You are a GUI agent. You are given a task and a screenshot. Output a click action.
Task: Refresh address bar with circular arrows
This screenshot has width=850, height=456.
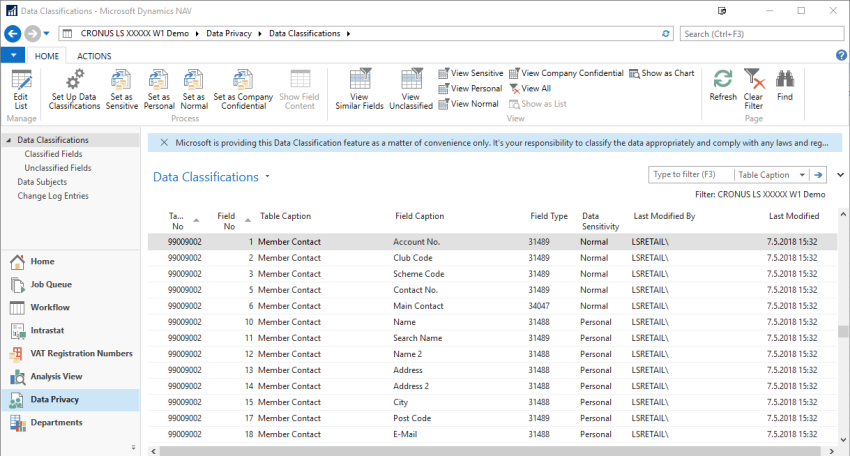(x=666, y=34)
